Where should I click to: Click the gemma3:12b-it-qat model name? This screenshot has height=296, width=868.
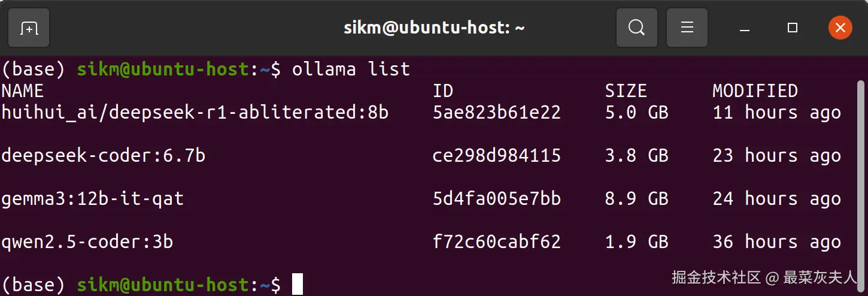tap(93, 199)
